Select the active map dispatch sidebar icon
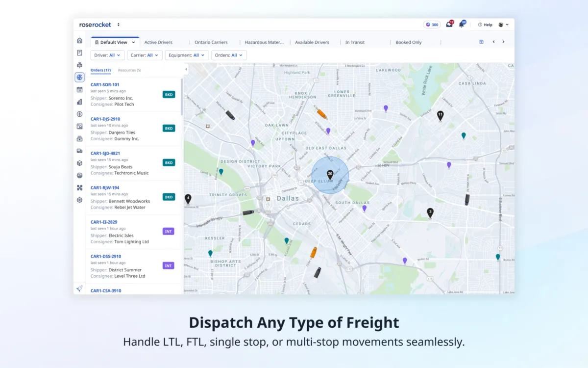588x368 pixels. pyautogui.click(x=79, y=77)
